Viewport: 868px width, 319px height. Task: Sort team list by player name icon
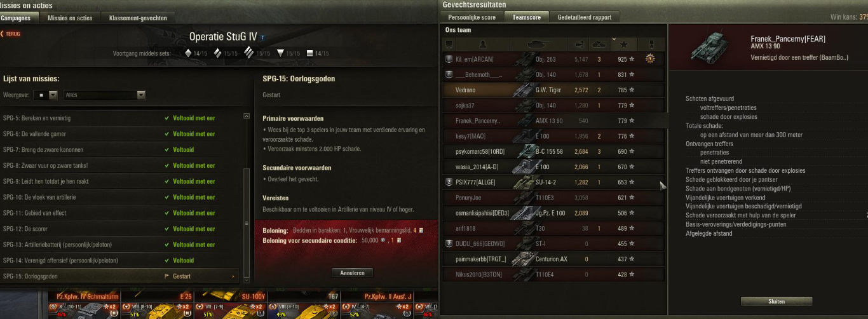483,44
